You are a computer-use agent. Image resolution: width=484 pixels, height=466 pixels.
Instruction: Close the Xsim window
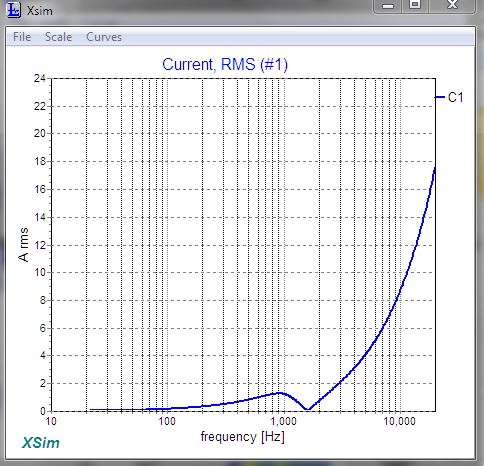pyautogui.click(x=452, y=5)
